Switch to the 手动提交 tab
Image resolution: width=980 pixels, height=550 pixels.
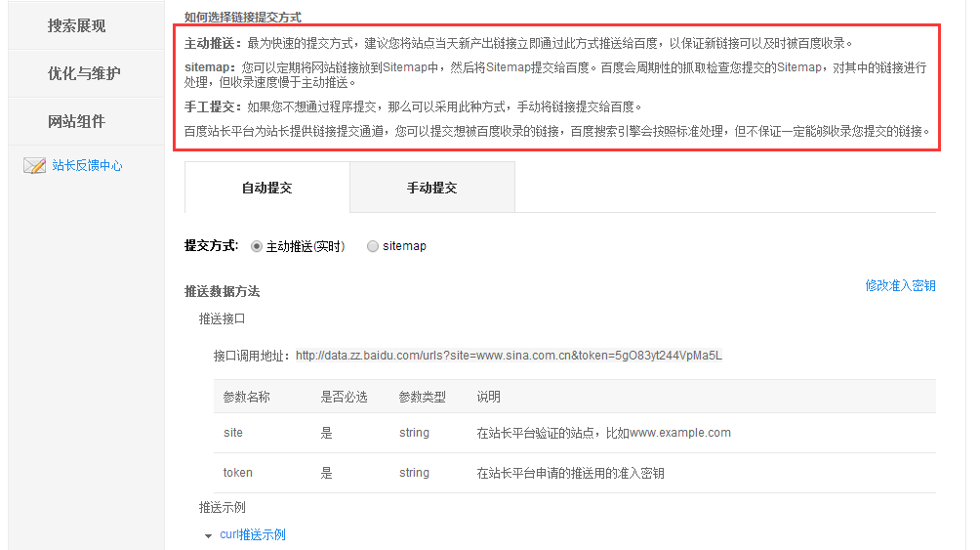tap(431, 188)
